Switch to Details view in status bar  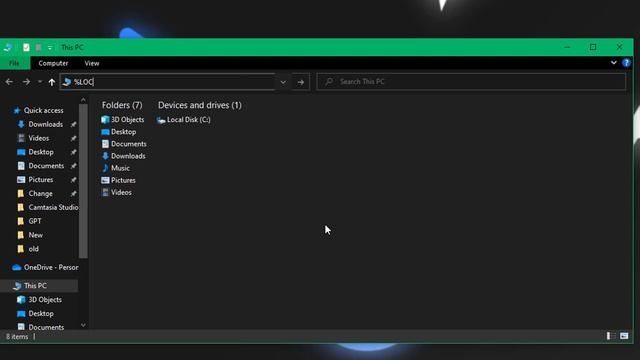[610, 336]
